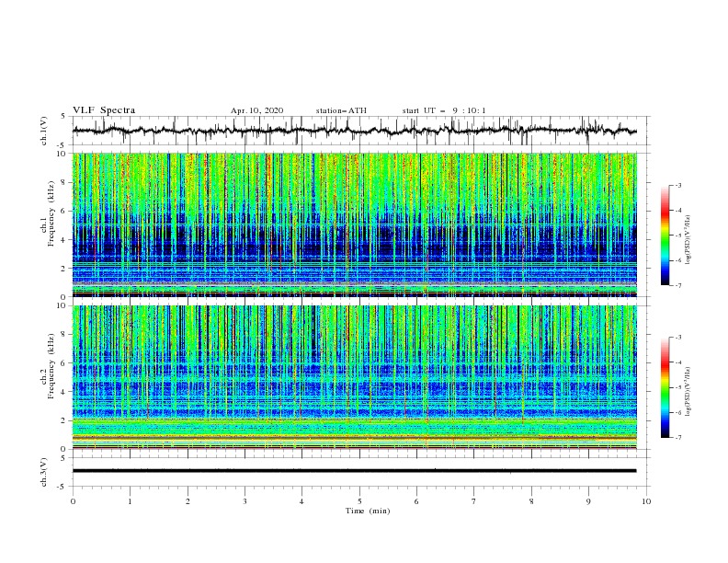This screenshot has width=728, height=563.
Task: Click inside the ch.2 spectrogram panel
Action: 354,377
